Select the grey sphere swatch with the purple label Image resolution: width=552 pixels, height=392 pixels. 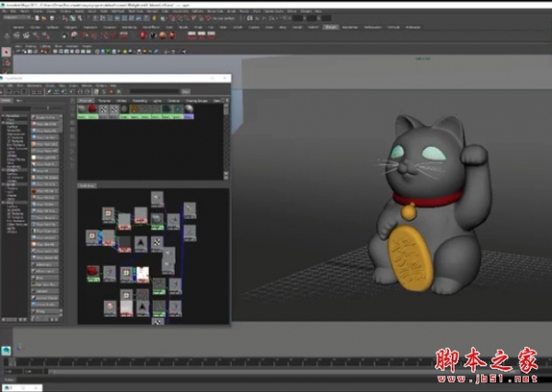point(189,110)
